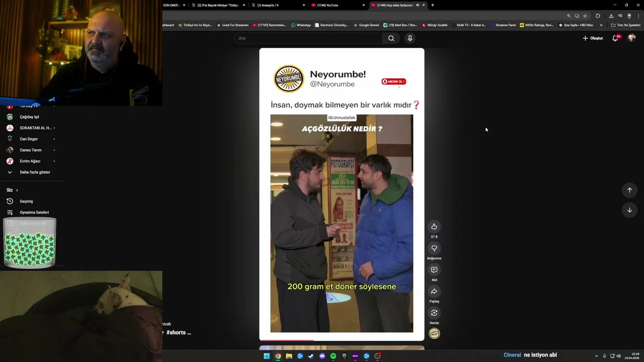The height and width of the screenshot is (362, 644).
Task: Bookmark this page with the star icon
Action: click(x=585, y=16)
